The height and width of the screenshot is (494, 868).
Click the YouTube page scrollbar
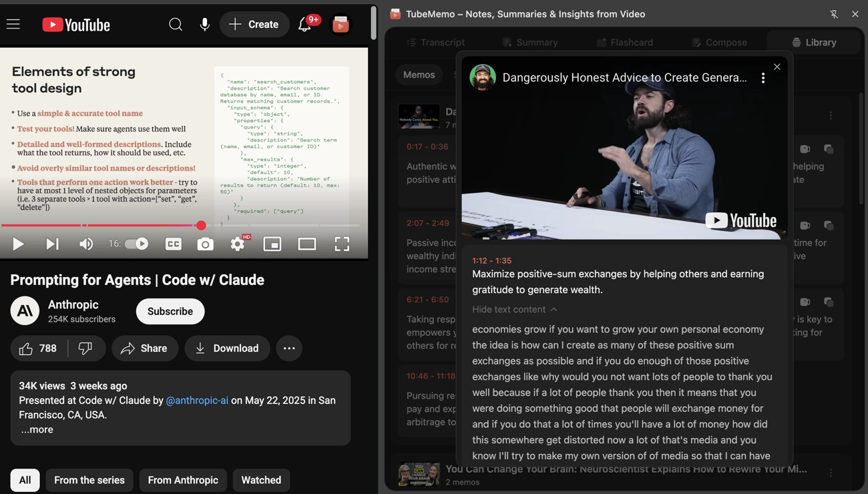coord(373,23)
